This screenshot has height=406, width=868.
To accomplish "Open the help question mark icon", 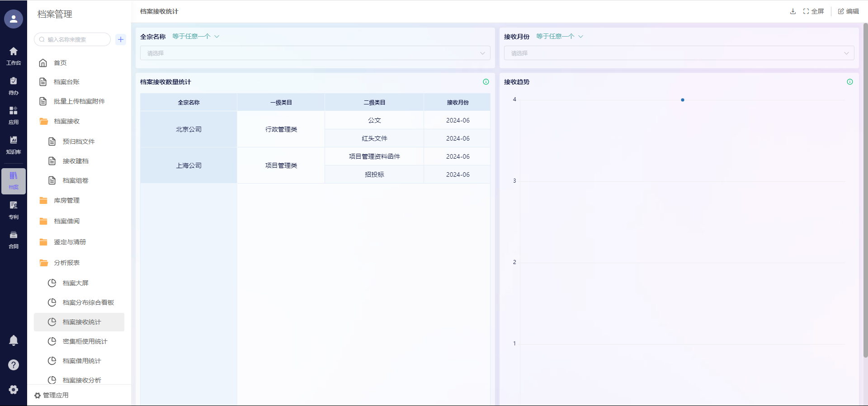I will [x=14, y=365].
